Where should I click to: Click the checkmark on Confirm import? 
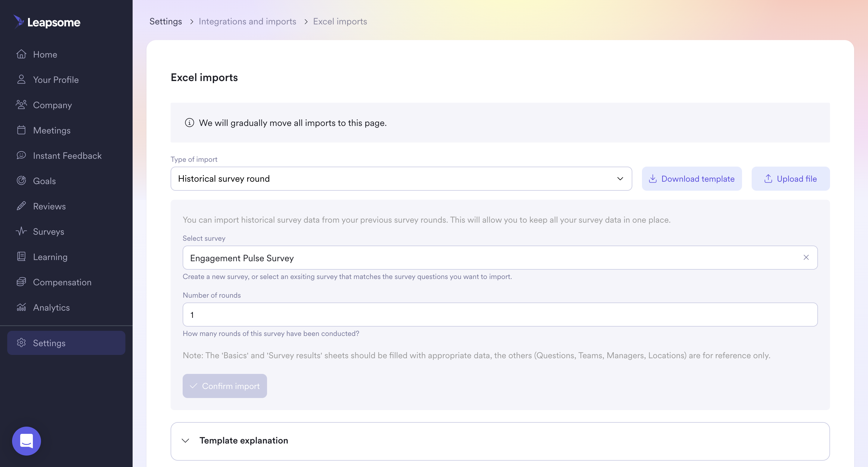[193, 386]
